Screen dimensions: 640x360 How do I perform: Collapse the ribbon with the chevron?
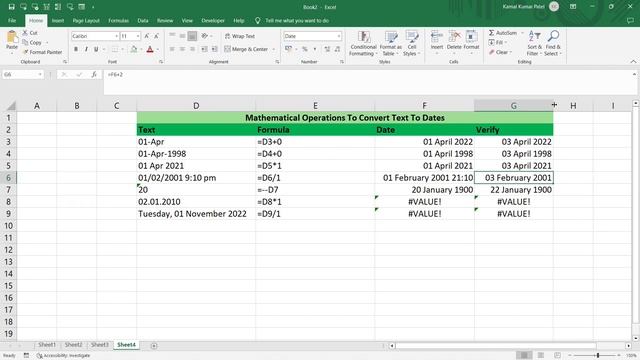point(633,62)
